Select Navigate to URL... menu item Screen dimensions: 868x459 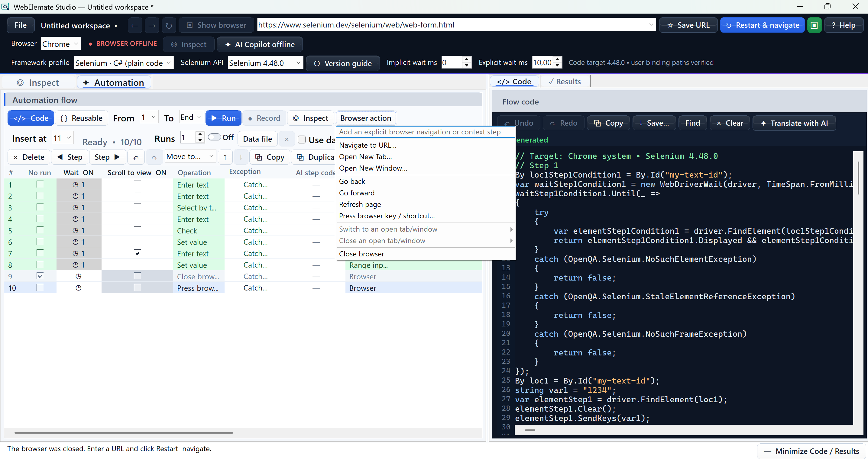click(x=368, y=145)
